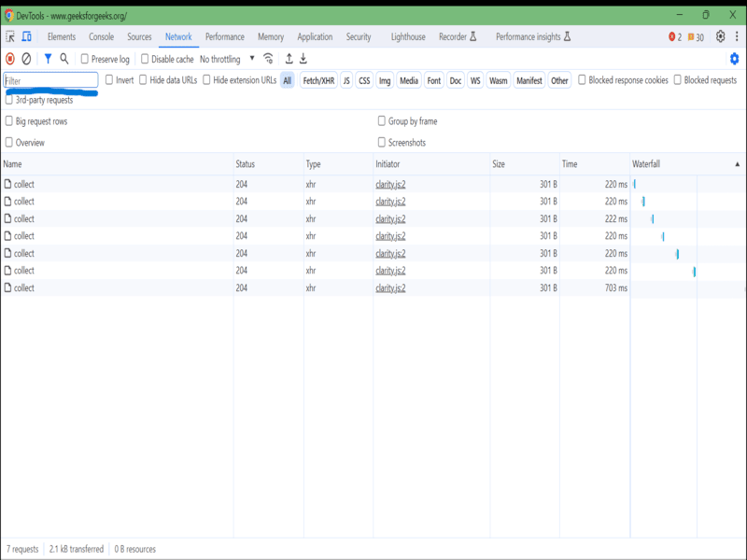Toggle the filter funnel icon
Image resolution: width=747 pixels, height=560 pixels.
click(48, 59)
